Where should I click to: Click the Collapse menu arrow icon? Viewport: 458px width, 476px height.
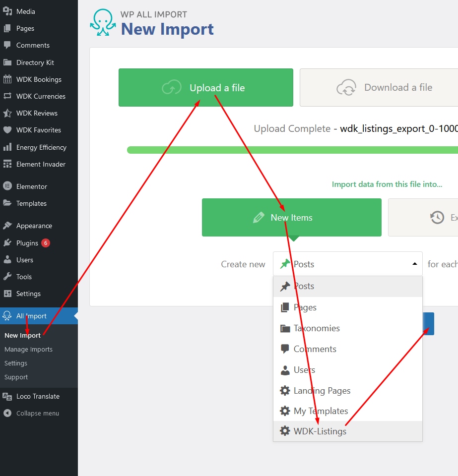(x=7, y=413)
